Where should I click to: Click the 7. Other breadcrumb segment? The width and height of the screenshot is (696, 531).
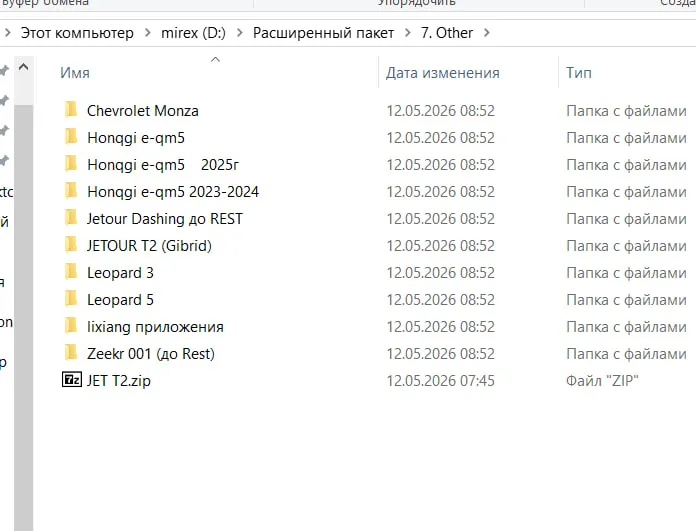click(447, 33)
